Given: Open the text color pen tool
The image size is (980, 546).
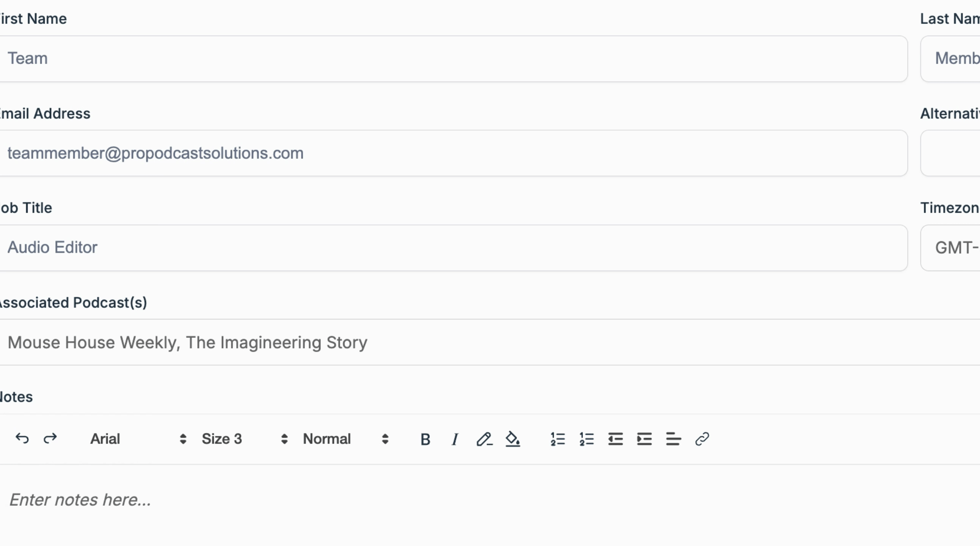Looking at the screenshot, I should 484,439.
